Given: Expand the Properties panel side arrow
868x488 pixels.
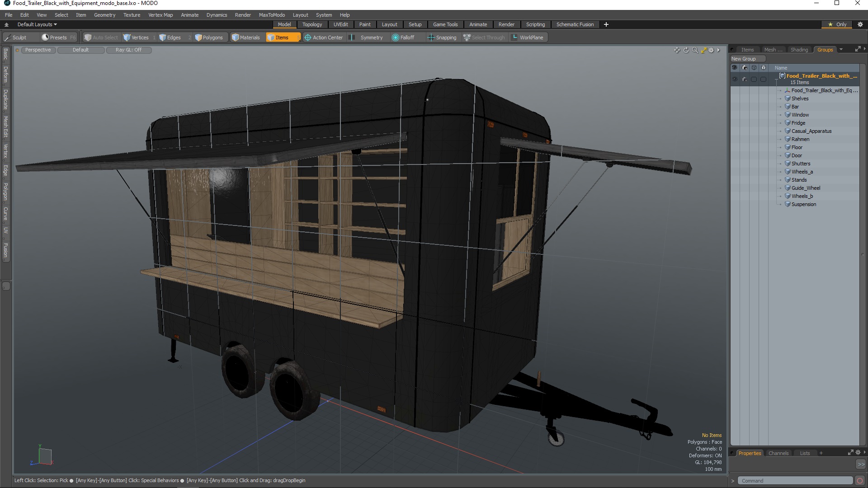Looking at the screenshot, I should (865, 452).
